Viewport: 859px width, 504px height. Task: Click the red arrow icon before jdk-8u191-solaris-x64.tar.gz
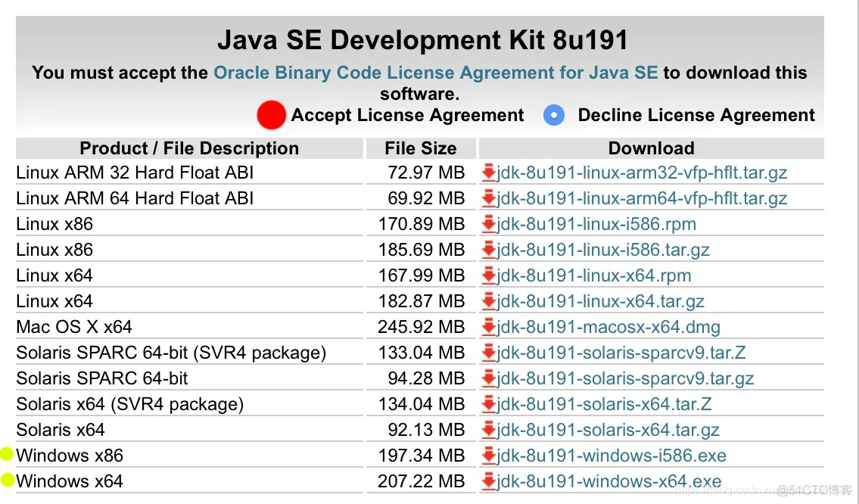[488, 430]
